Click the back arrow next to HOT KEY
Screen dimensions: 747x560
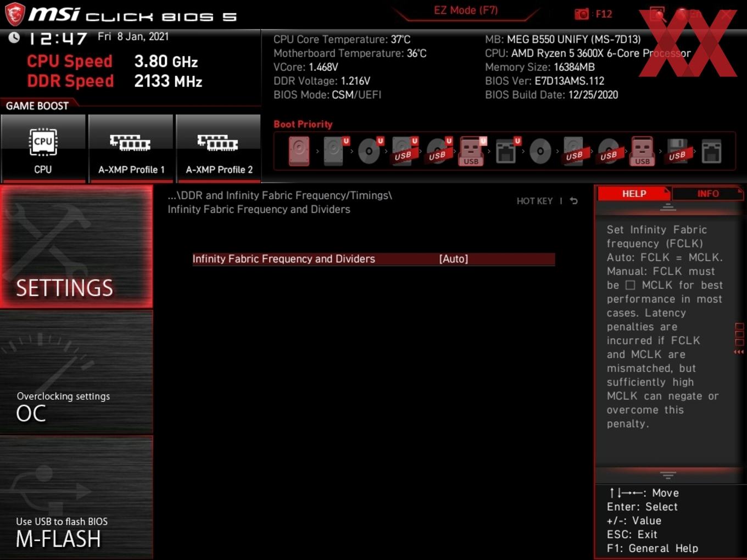pos(573,201)
